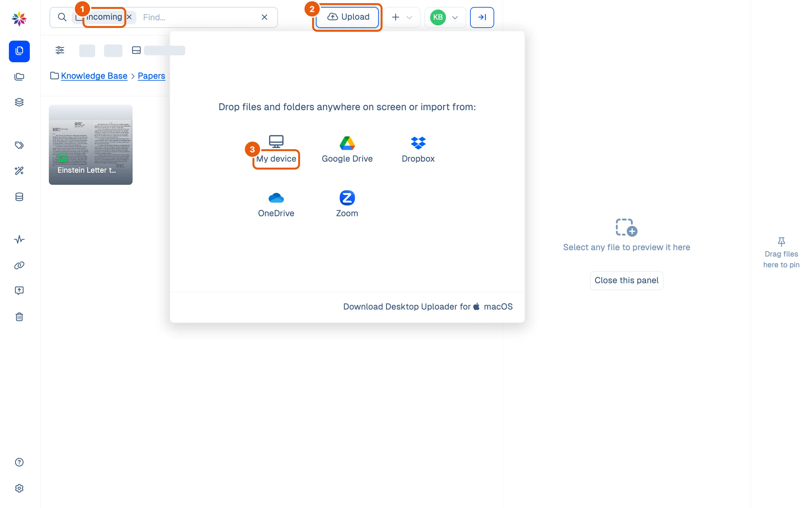Open the filter sliders icon
812x508 pixels.
tap(60, 50)
